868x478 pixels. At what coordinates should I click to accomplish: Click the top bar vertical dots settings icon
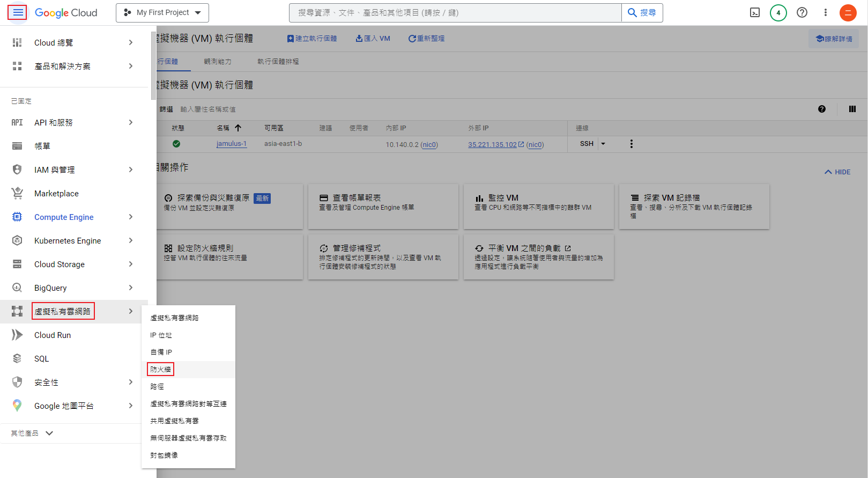tap(825, 12)
